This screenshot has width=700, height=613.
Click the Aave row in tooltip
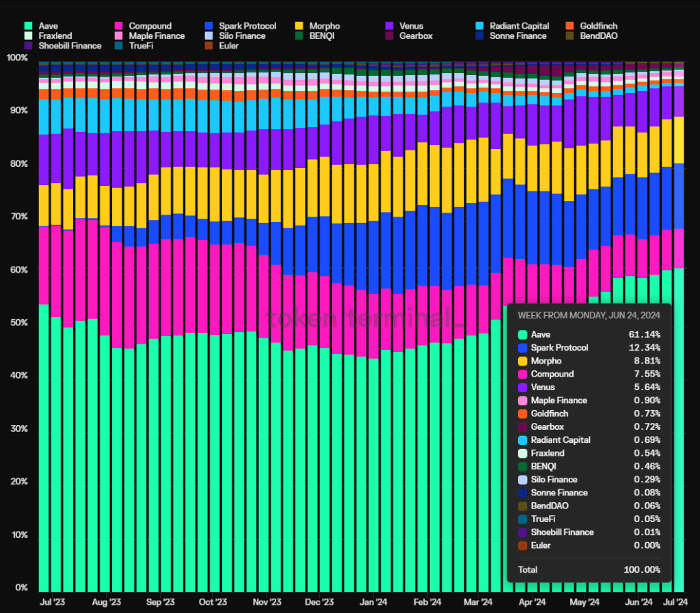click(x=589, y=334)
